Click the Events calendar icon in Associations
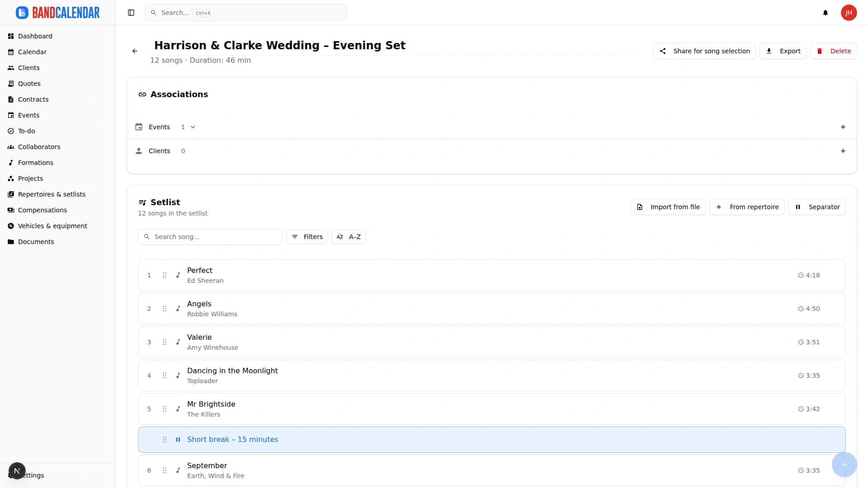Viewport: 868px width, 488px height. coord(139,127)
